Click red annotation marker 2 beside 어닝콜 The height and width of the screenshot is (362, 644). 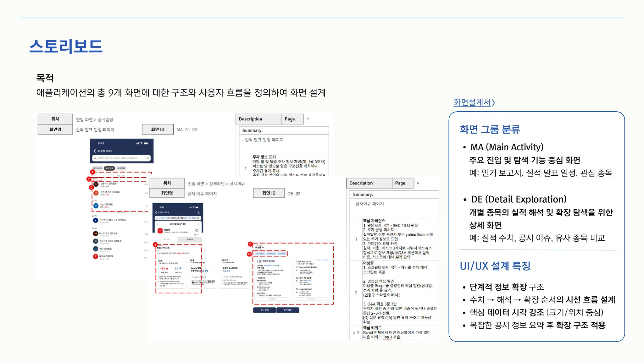click(250, 244)
